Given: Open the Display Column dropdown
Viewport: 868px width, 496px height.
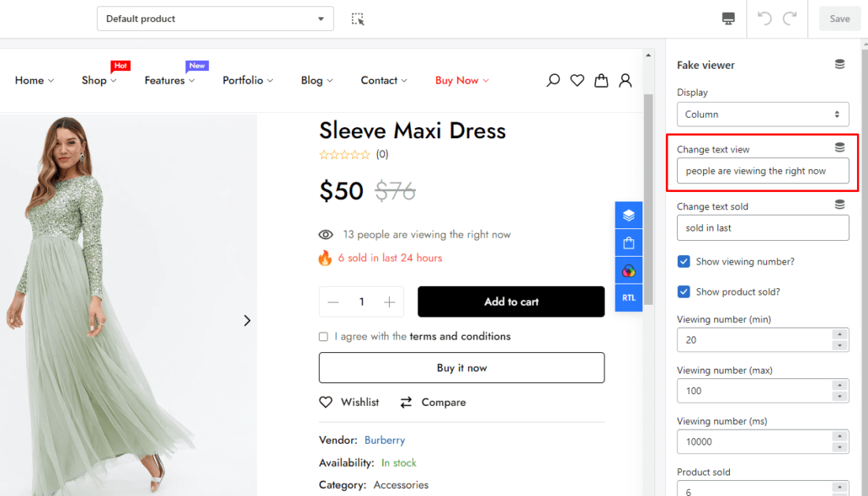Looking at the screenshot, I should tap(762, 114).
